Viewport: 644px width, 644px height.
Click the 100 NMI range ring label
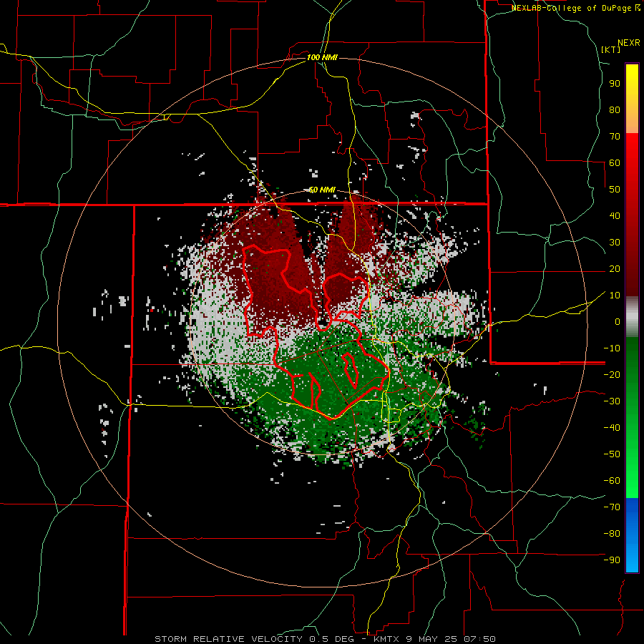point(322,57)
